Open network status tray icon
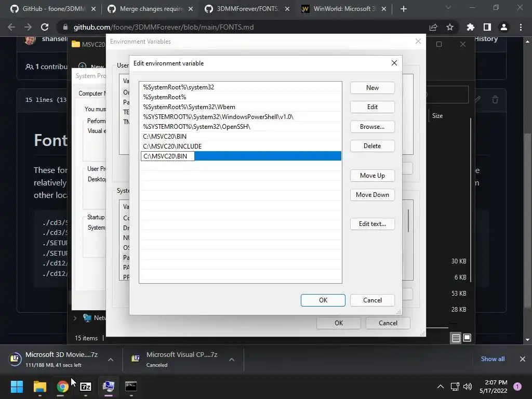This screenshot has height=399, width=532. point(455,387)
